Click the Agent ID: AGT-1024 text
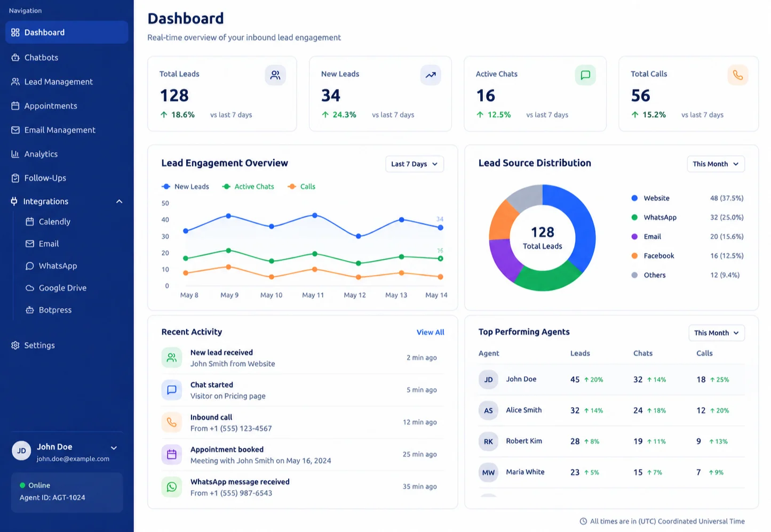Image resolution: width=771 pixels, height=532 pixels. pyautogui.click(x=52, y=497)
